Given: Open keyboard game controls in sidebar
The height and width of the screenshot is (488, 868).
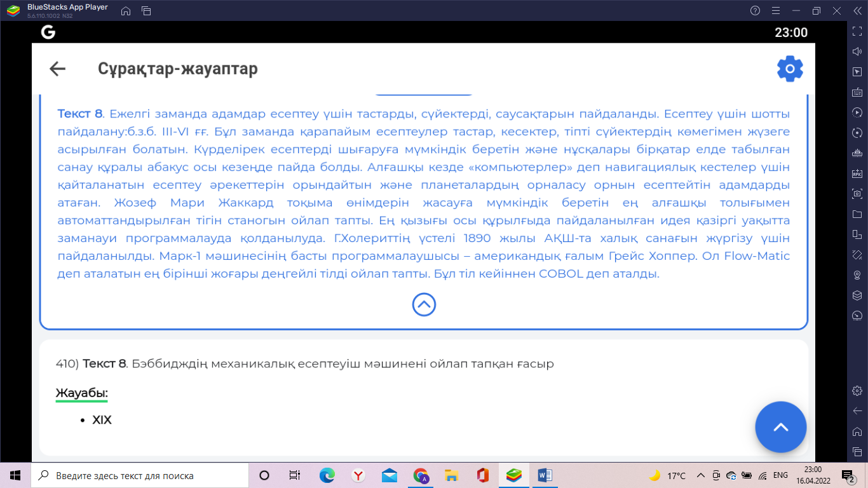Looking at the screenshot, I should [x=857, y=92].
